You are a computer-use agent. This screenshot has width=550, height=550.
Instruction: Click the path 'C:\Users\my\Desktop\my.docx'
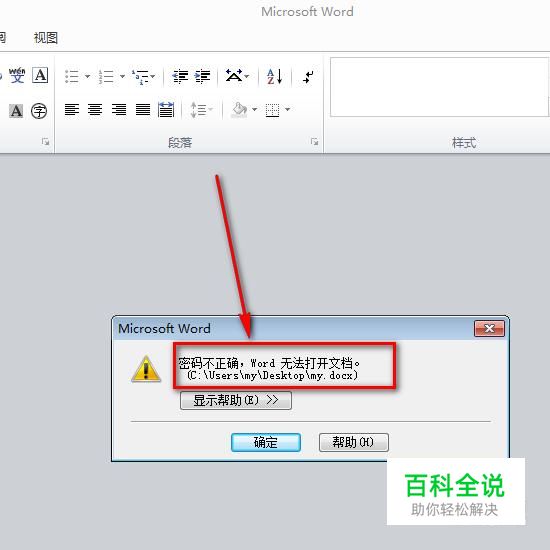coord(272,376)
